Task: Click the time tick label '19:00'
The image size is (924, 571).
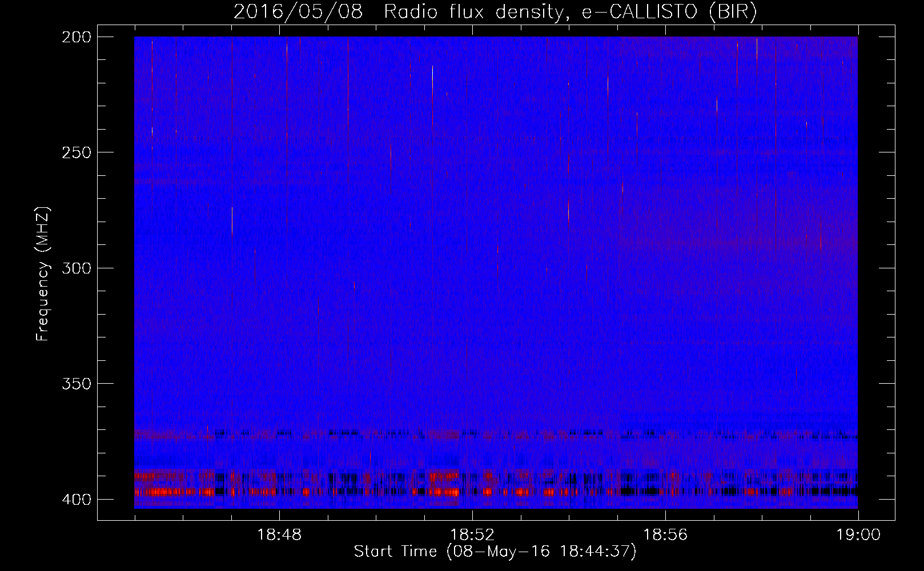Action: pyautogui.click(x=858, y=535)
